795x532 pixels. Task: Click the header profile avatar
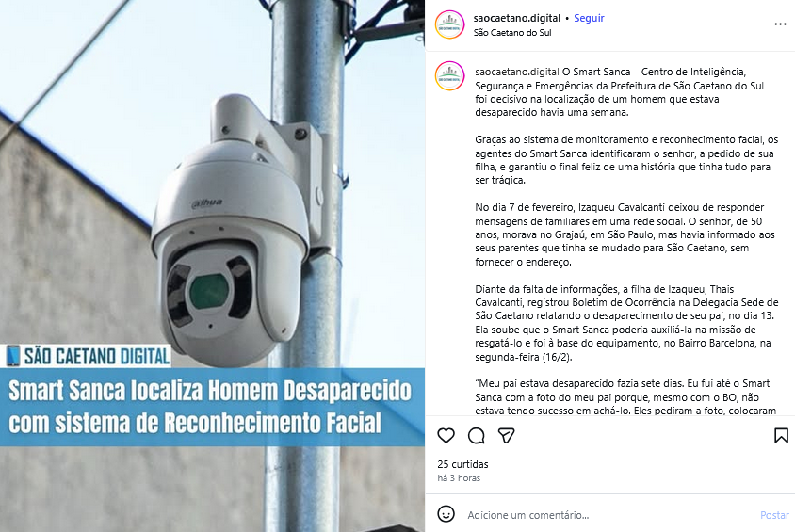[x=449, y=24]
